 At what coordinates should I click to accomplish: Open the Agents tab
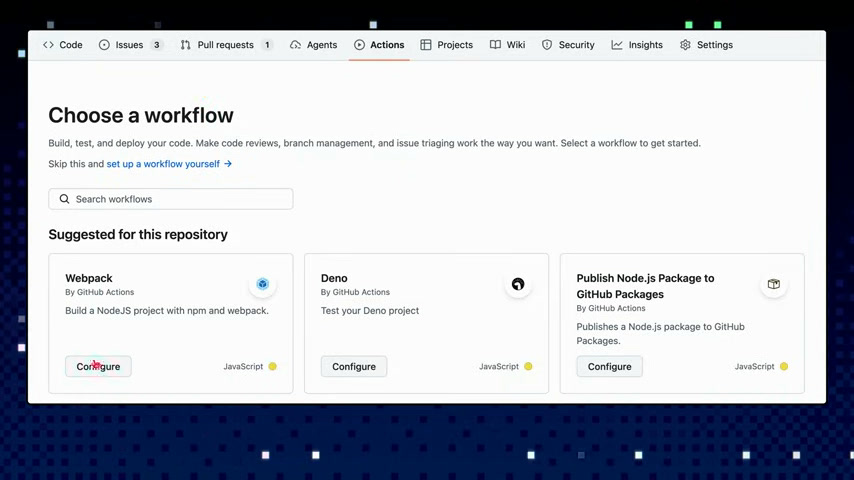click(x=314, y=45)
